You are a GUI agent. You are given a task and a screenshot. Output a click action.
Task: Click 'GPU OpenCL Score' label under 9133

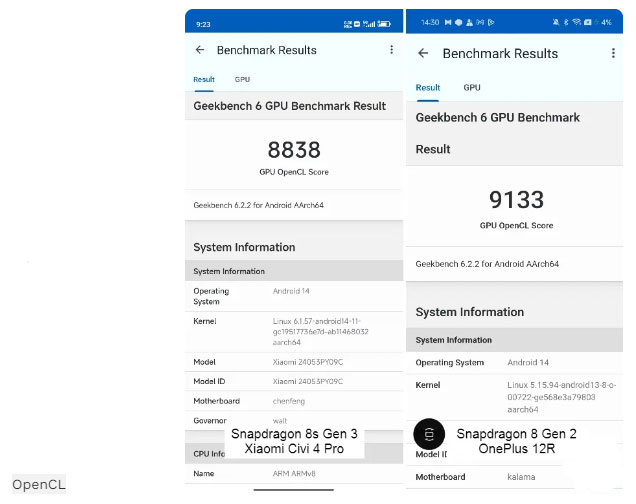click(516, 225)
